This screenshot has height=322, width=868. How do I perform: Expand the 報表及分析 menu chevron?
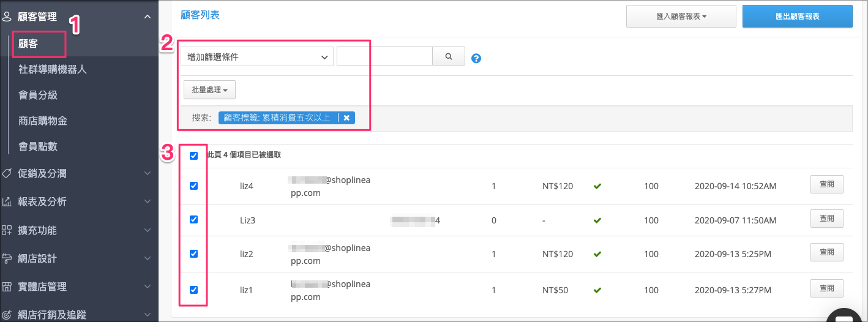(x=147, y=201)
